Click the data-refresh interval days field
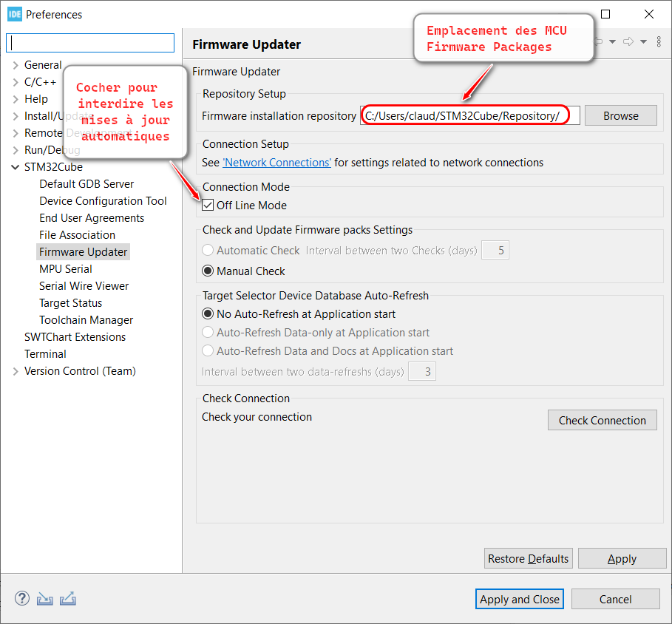Viewport: 672px width, 624px height. click(x=422, y=372)
